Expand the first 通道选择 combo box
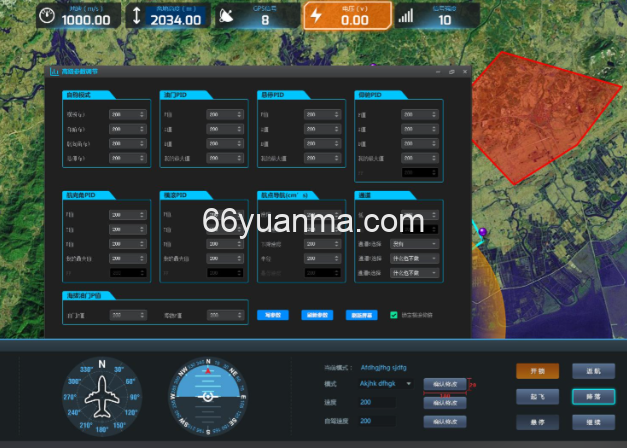Image resolution: width=627 pixels, height=448 pixels. pyautogui.click(x=415, y=242)
